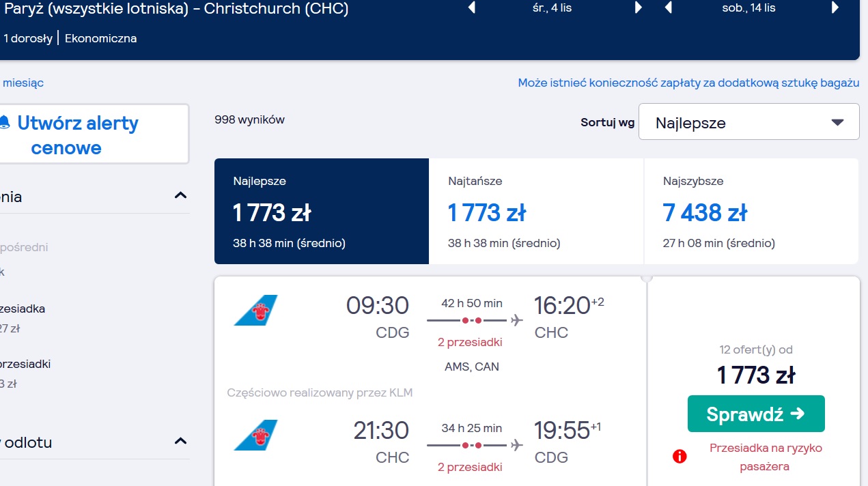868x486 pixels.
Task: Select the Najszybsze 7 438 zł tab
Action: 751,212
